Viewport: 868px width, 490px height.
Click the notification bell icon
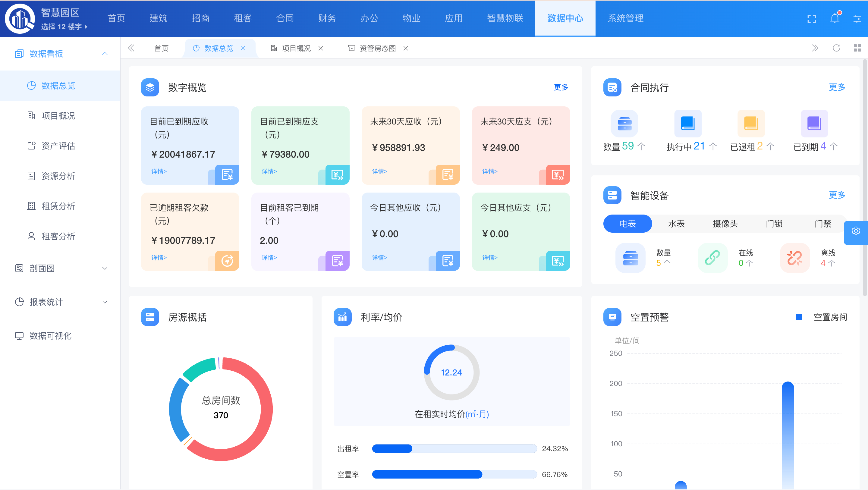pos(834,18)
